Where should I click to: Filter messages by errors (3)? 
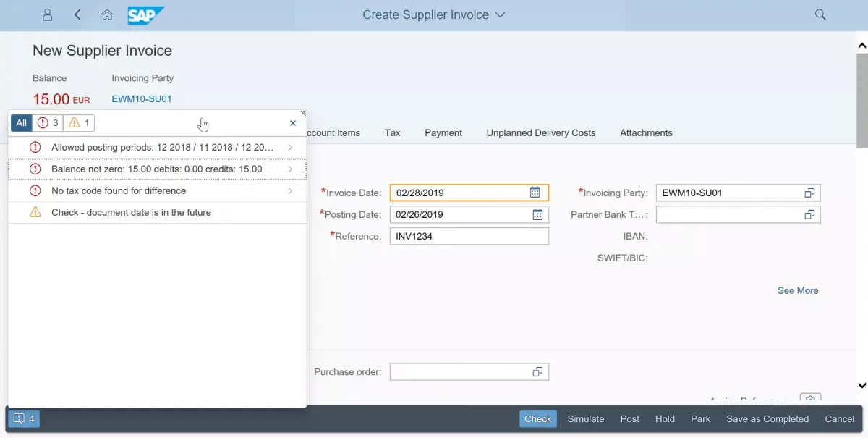48,123
